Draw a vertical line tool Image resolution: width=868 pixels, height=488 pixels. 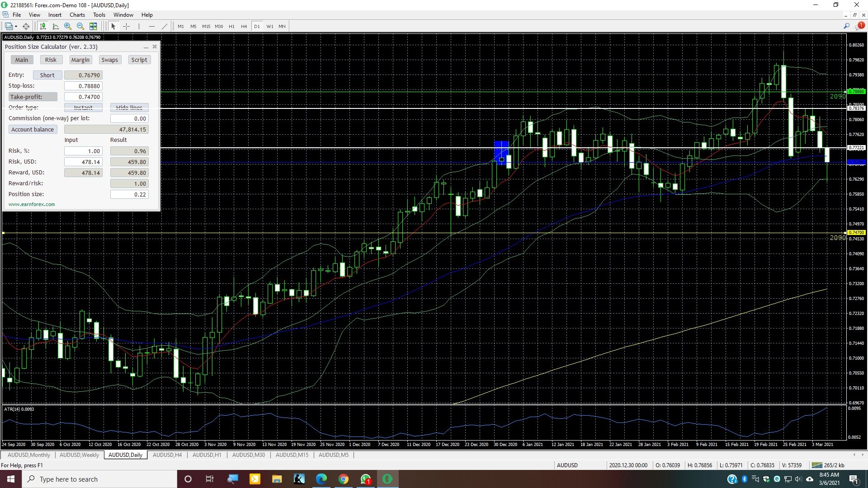139,26
